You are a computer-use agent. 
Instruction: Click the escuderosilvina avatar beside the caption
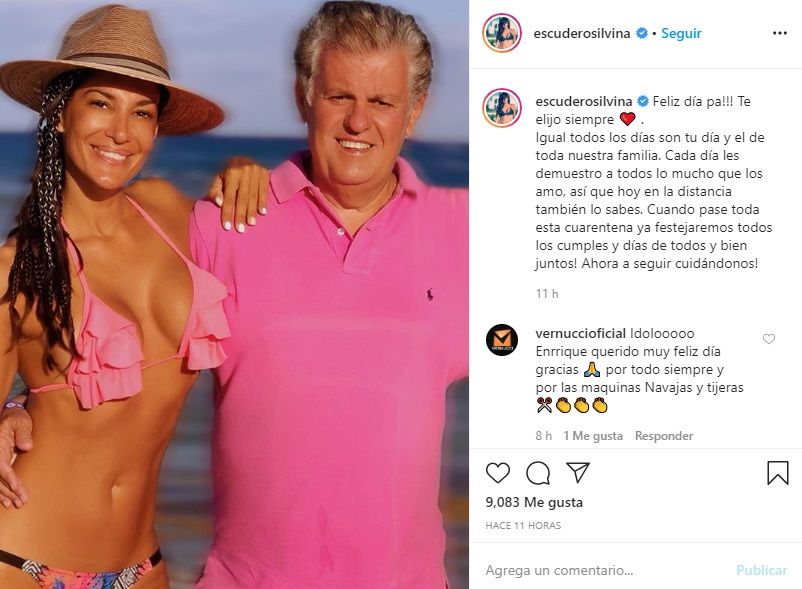click(502, 107)
